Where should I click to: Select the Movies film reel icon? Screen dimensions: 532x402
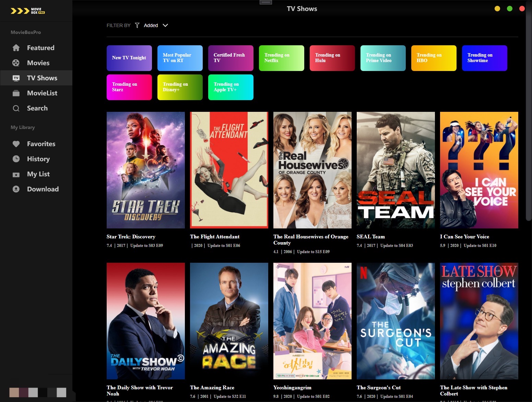click(16, 63)
